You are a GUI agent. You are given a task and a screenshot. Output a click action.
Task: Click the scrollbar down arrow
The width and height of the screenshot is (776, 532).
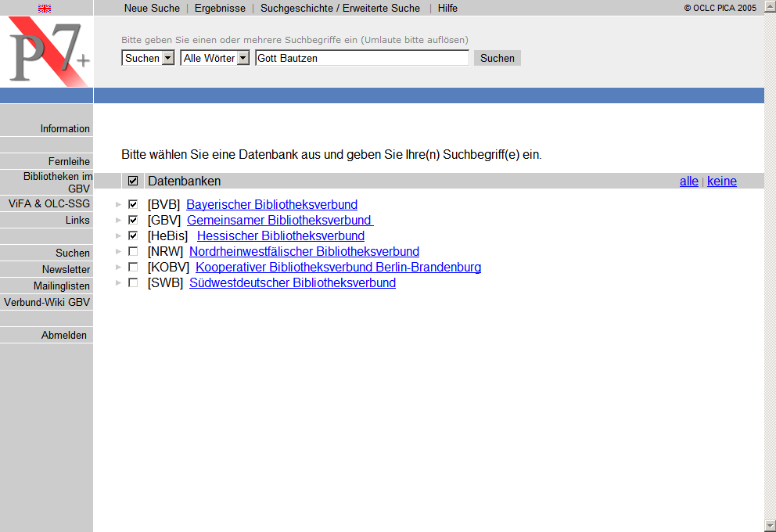(x=770, y=526)
